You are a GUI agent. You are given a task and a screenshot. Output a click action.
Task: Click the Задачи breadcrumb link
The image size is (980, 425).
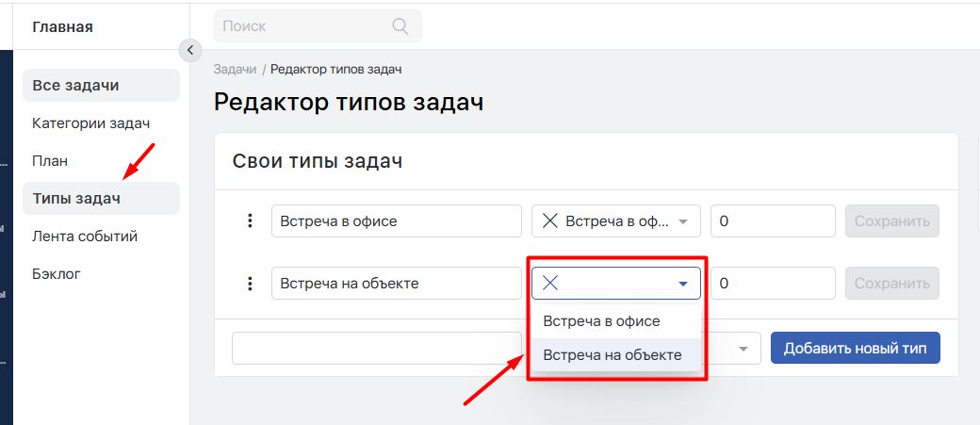(235, 70)
